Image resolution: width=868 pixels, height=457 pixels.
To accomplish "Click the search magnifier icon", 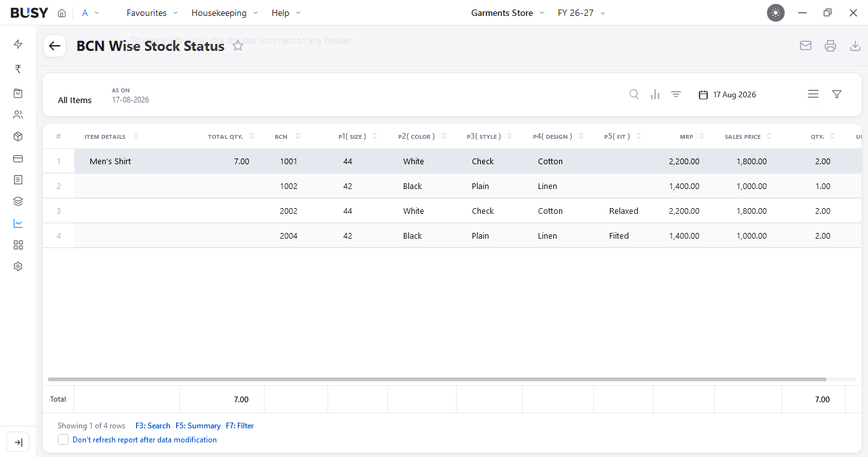I will [x=634, y=94].
